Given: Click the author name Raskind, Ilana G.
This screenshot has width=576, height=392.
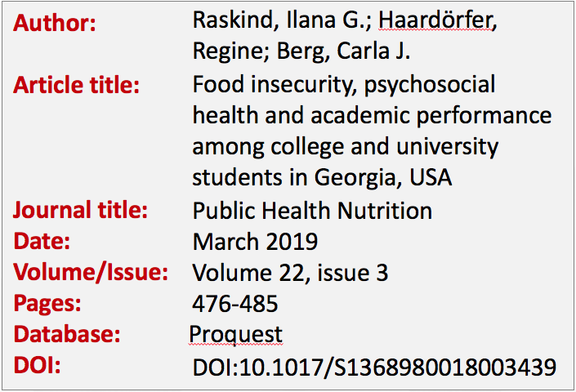Looking at the screenshot, I should pos(281,20).
